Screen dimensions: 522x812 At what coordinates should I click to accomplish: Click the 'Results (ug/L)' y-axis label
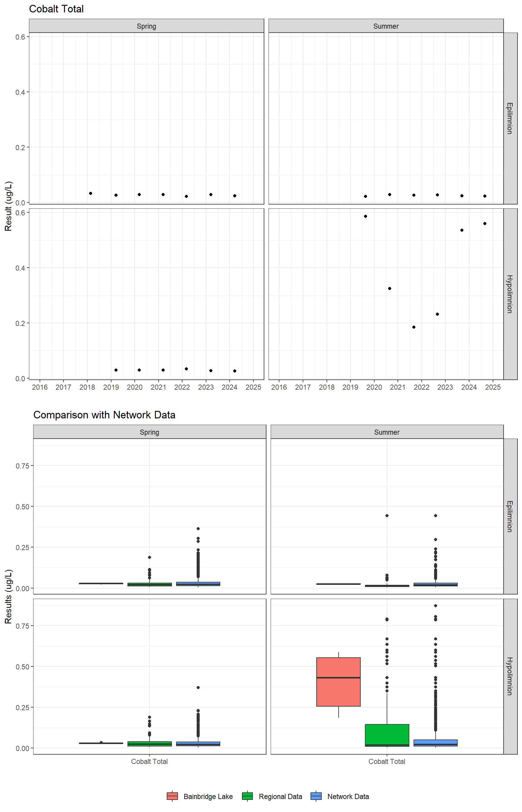pos(8,596)
